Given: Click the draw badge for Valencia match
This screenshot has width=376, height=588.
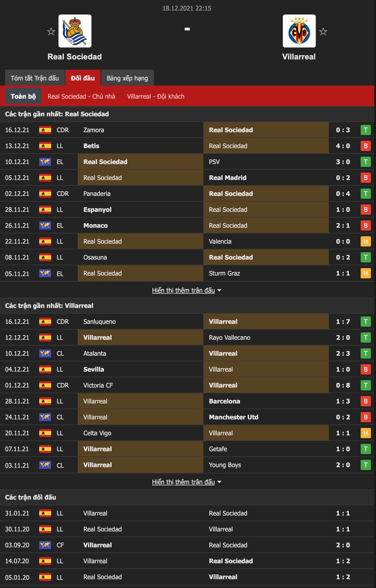Looking at the screenshot, I should 366,241.
